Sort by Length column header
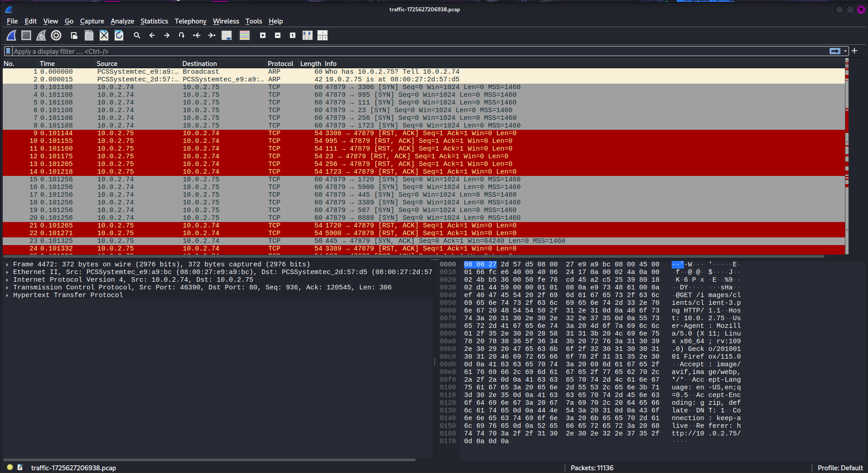 311,64
